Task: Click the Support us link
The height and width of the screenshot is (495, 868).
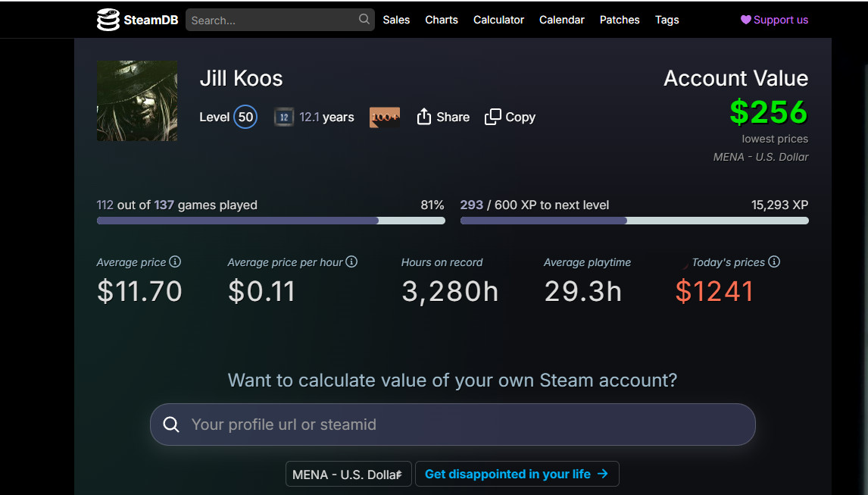Action: [774, 20]
